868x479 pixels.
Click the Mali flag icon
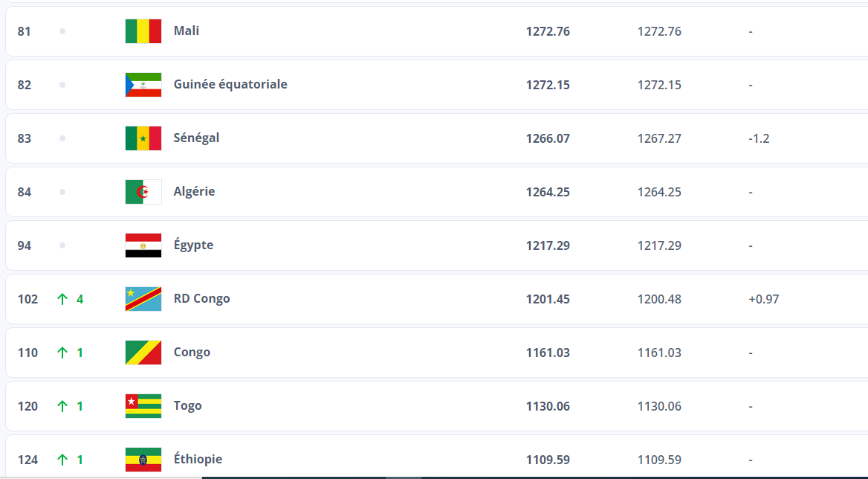(x=143, y=31)
